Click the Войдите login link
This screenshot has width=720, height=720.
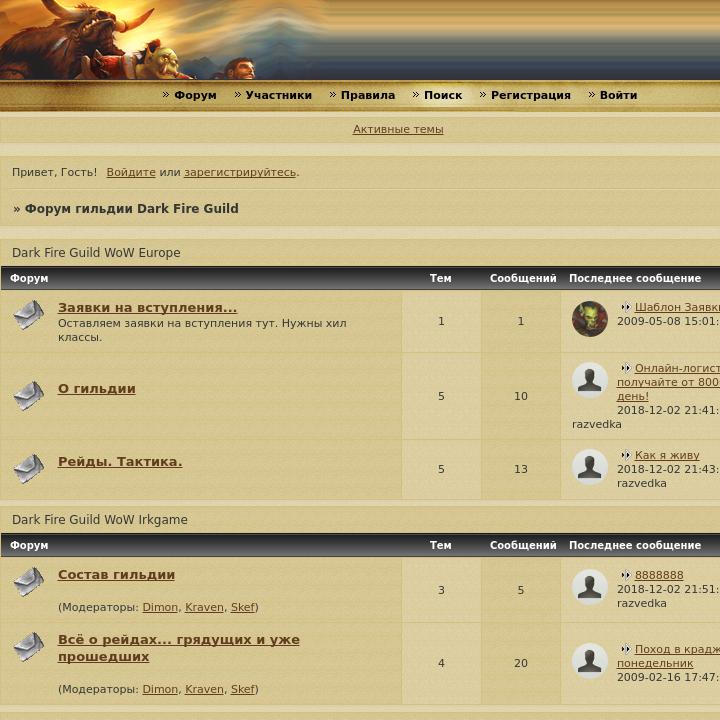point(131,172)
